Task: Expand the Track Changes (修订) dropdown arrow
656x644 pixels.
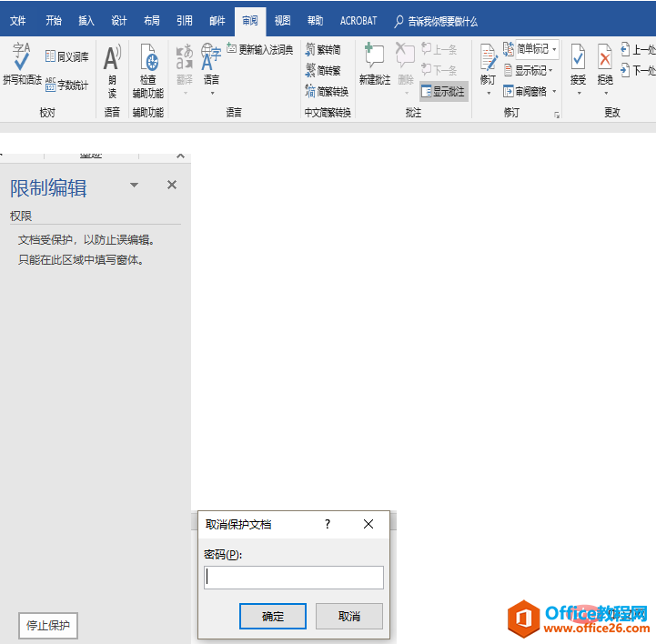Action: pos(489,93)
